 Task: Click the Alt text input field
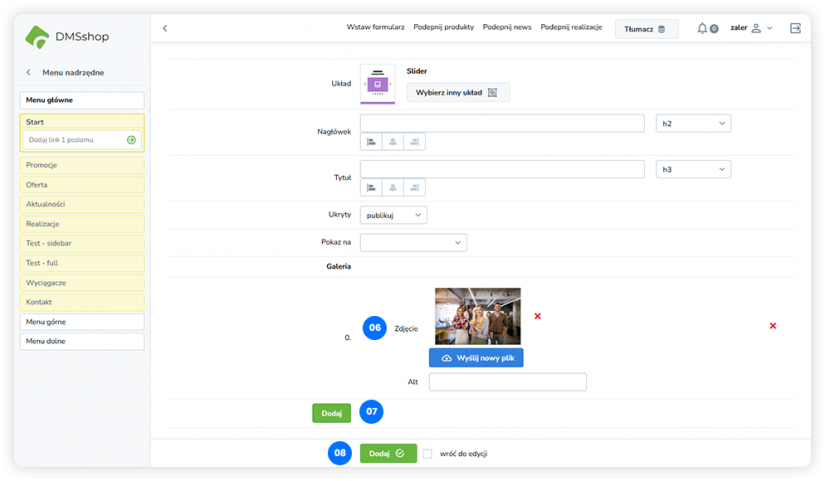click(507, 382)
